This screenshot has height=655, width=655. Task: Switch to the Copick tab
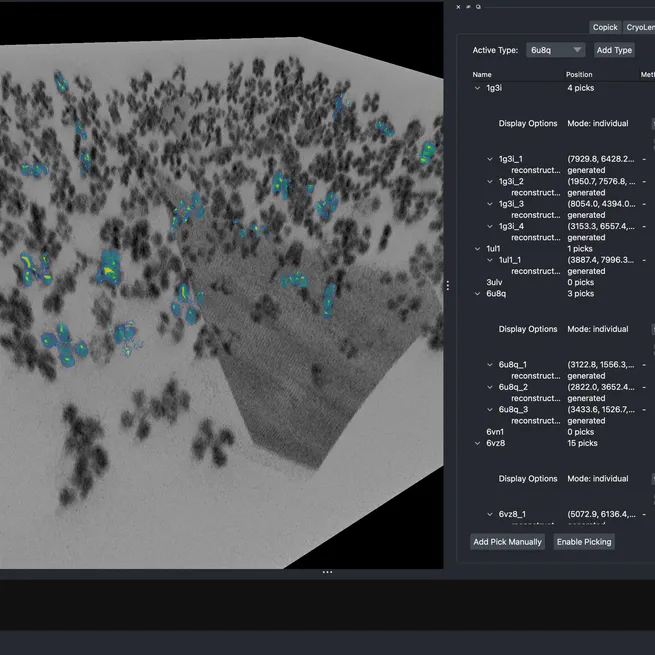(x=605, y=27)
